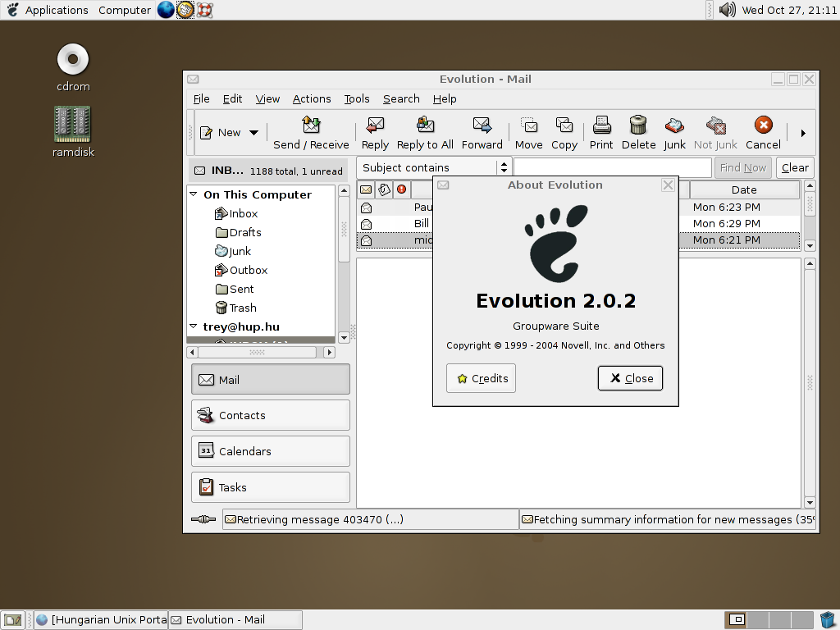
Task: Click the Reply to All icon
Action: (x=426, y=125)
